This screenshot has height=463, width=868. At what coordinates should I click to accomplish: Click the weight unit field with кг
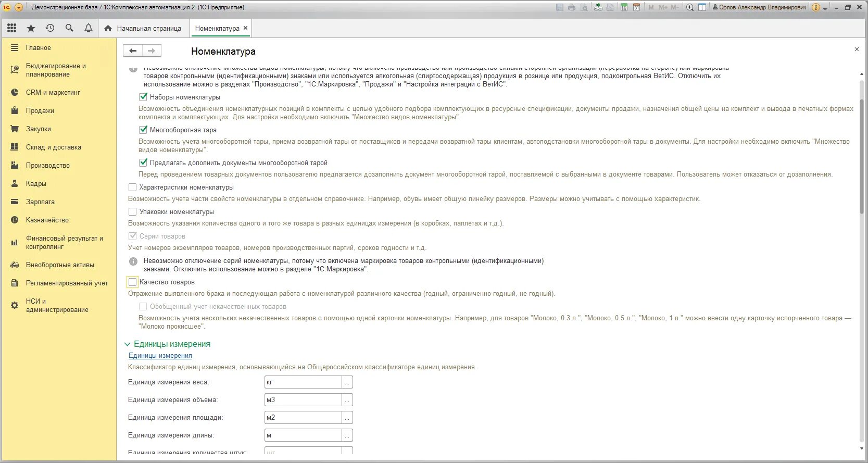tap(303, 382)
